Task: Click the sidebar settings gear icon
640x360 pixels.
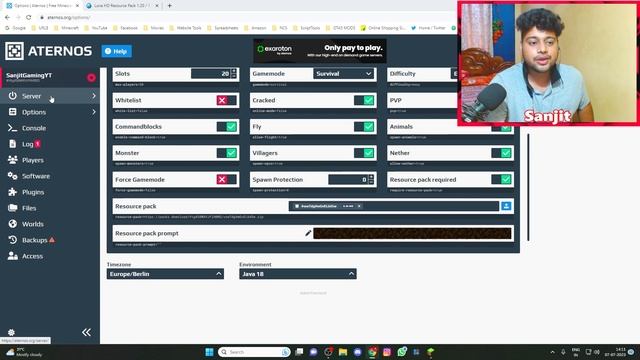Action: [x=11, y=332]
